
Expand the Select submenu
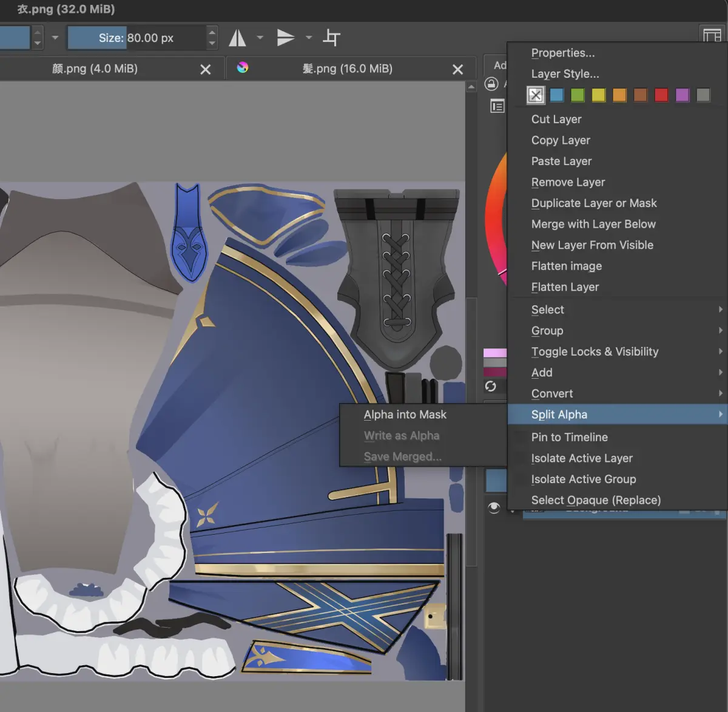(x=617, y=310)
